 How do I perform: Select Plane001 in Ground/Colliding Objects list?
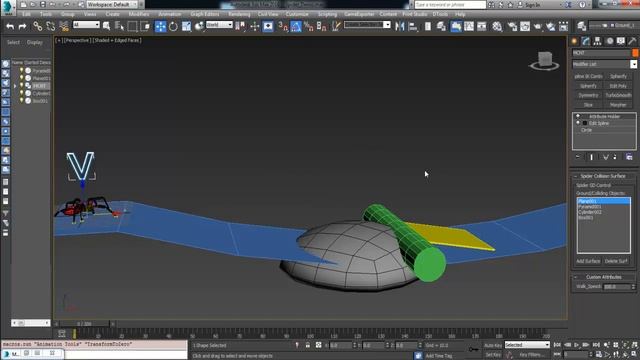pos(604,201)
